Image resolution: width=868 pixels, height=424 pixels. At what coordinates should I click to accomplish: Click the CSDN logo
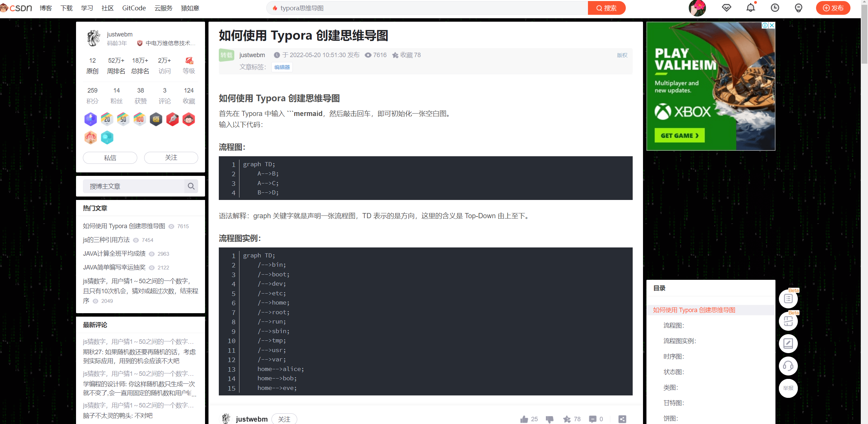coord(16,8)
